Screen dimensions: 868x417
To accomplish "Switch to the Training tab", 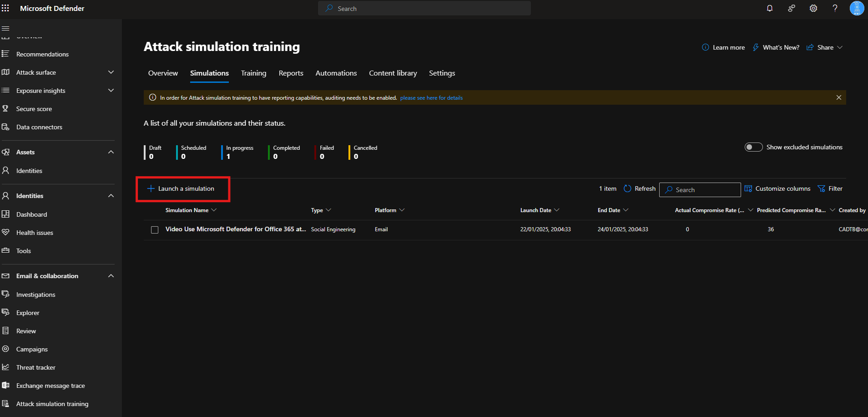I will point(253,73).
